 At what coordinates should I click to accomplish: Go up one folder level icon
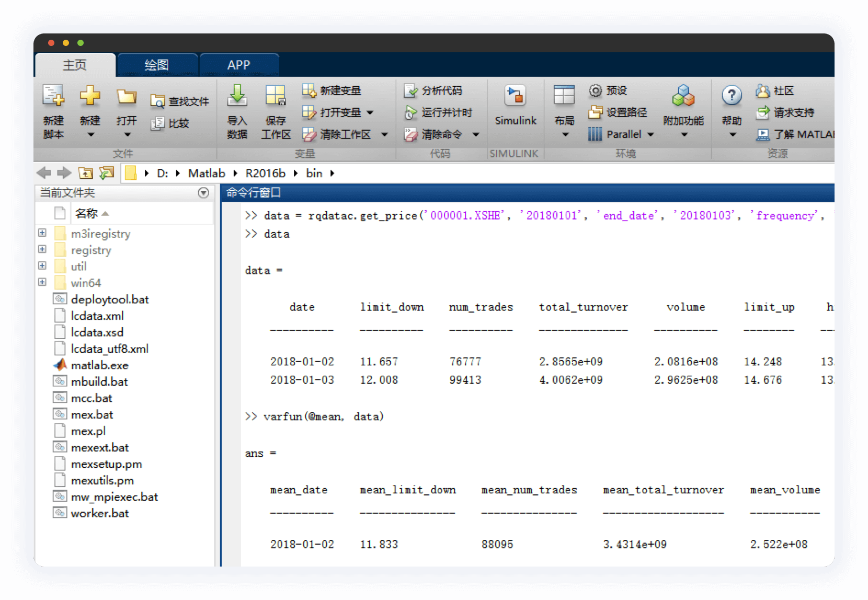[86, 173]
